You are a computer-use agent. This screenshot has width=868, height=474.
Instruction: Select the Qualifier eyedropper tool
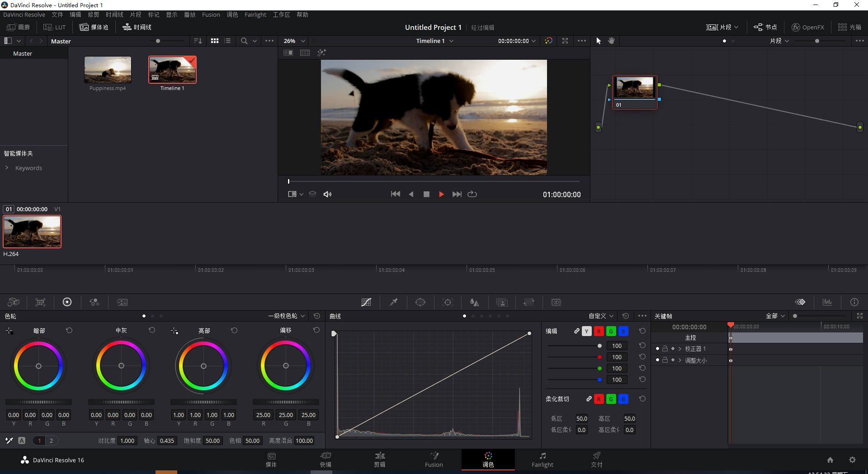point(393,302)
